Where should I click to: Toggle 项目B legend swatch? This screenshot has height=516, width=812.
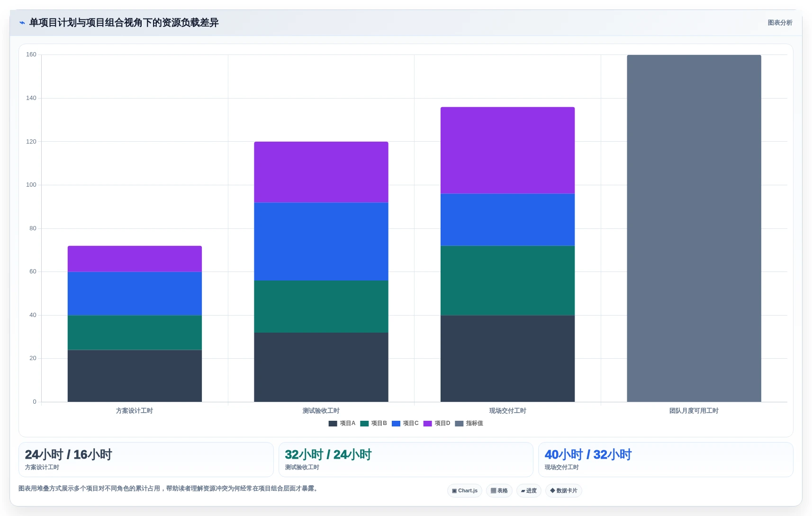pyautogui.click(x=364, y=424)
